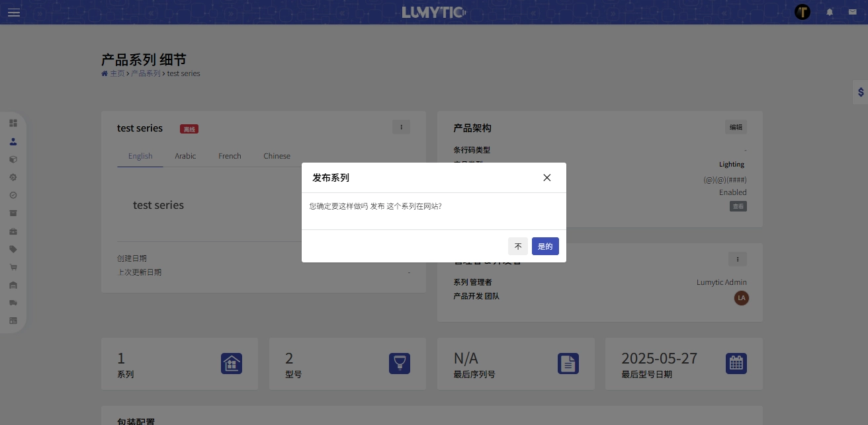The image size is (868, 425).
Task: Open the shopping cart icon in the sidebar
Action: (x=13, y=266)
